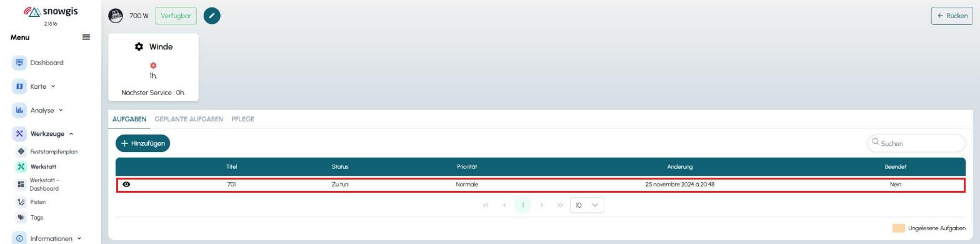980x244 pixels.
Task: Click the Tags label icon
Action: (21, 218)
